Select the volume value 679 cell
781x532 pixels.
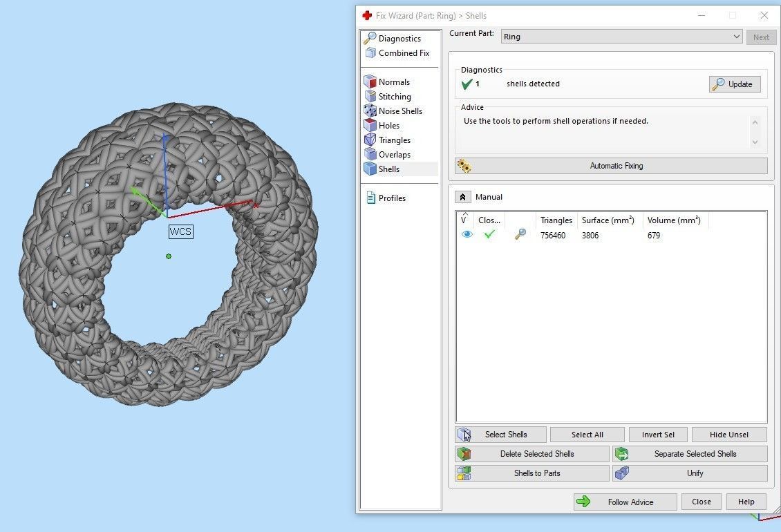pos(654,235)
